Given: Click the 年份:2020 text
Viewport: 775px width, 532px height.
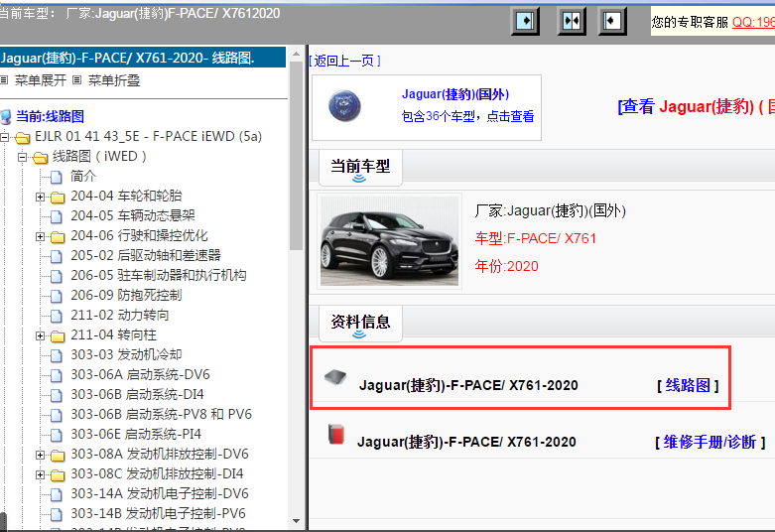Looking at the screenshot, I should pos(507,266).
